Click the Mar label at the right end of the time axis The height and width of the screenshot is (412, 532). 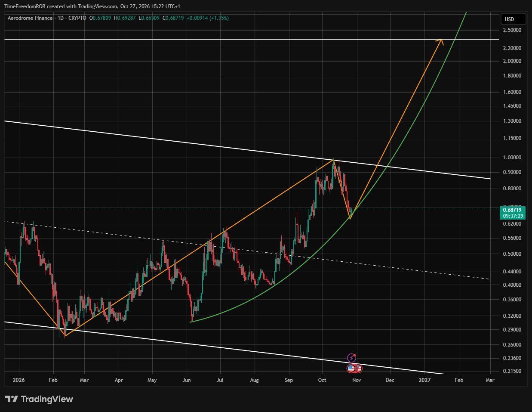(490, 380)
